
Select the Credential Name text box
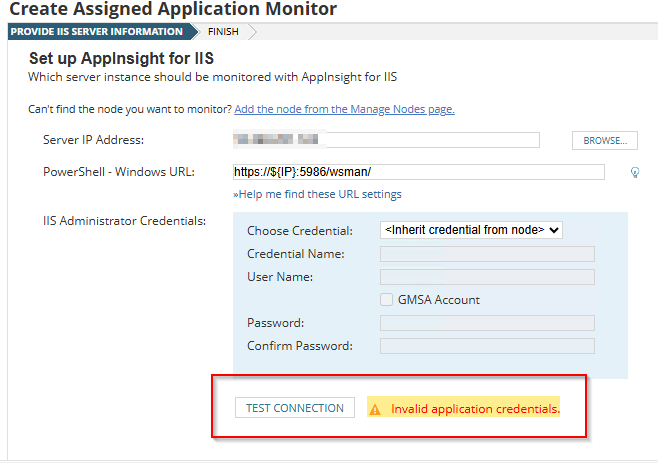click(x=487, y=254)
